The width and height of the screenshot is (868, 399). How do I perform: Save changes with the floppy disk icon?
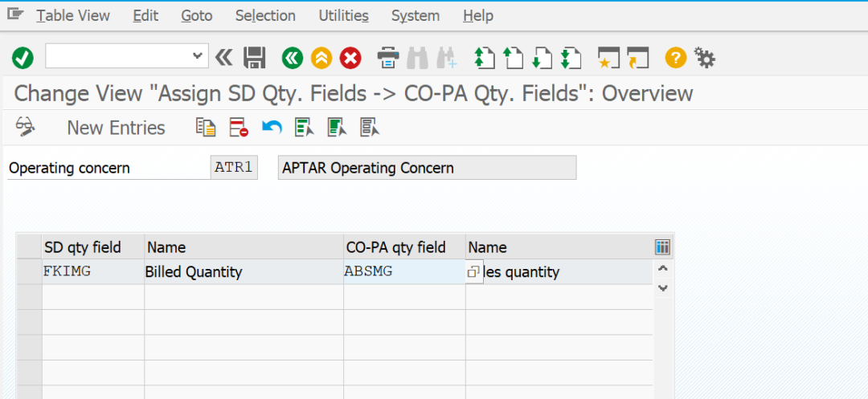tap(256, 58)
